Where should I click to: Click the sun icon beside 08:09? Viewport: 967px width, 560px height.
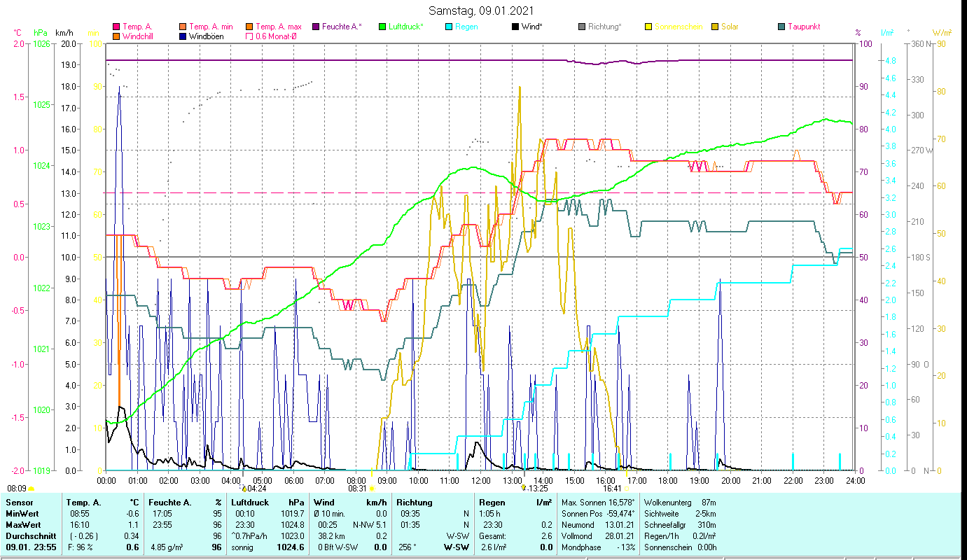point(32,489)
